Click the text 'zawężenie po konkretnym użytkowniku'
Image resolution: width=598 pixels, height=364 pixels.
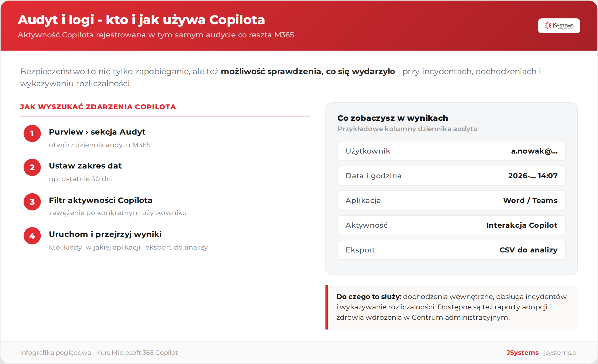(x=118, y=213)
